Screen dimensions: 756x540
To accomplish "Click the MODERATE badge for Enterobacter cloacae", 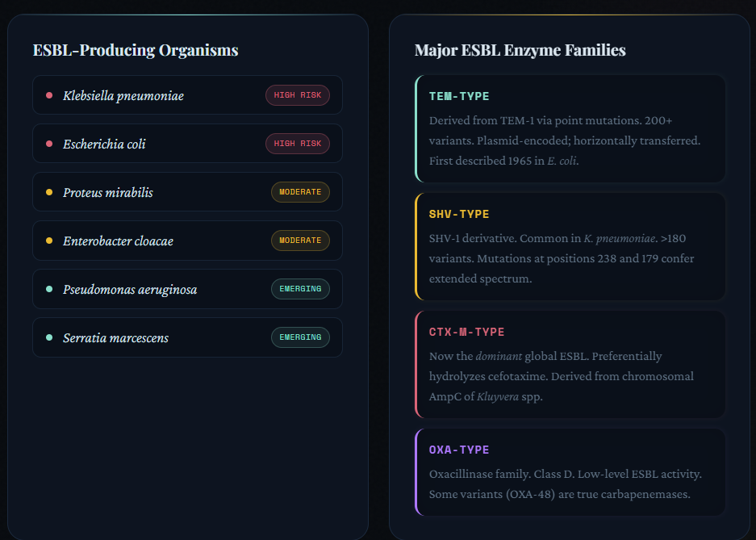I will (300, 241).
